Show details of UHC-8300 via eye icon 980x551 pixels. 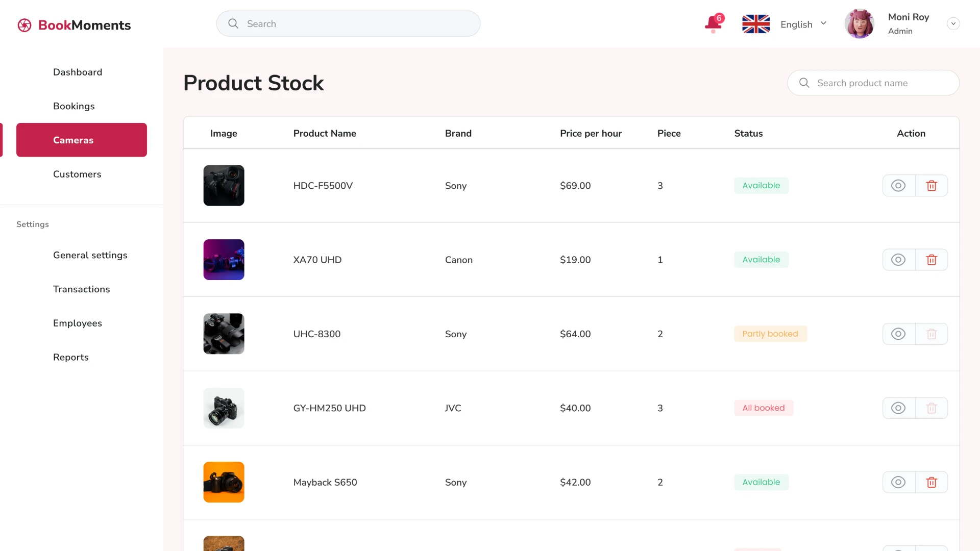point(898,334)
